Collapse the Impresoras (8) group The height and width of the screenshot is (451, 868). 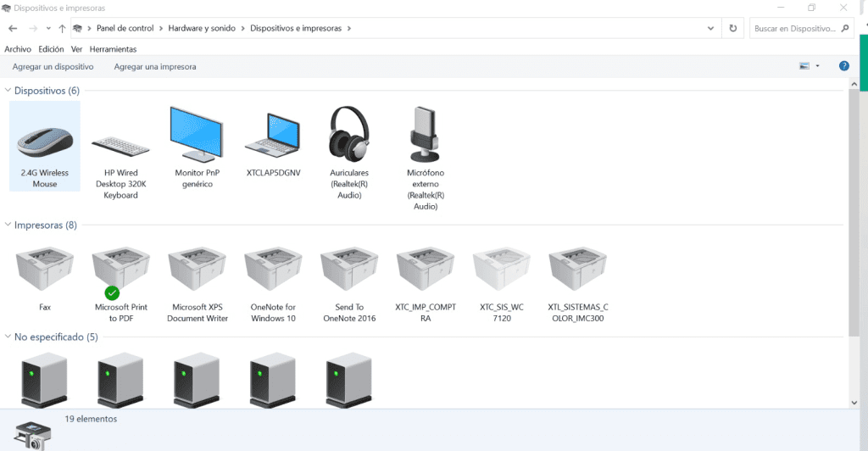point(8,225)
